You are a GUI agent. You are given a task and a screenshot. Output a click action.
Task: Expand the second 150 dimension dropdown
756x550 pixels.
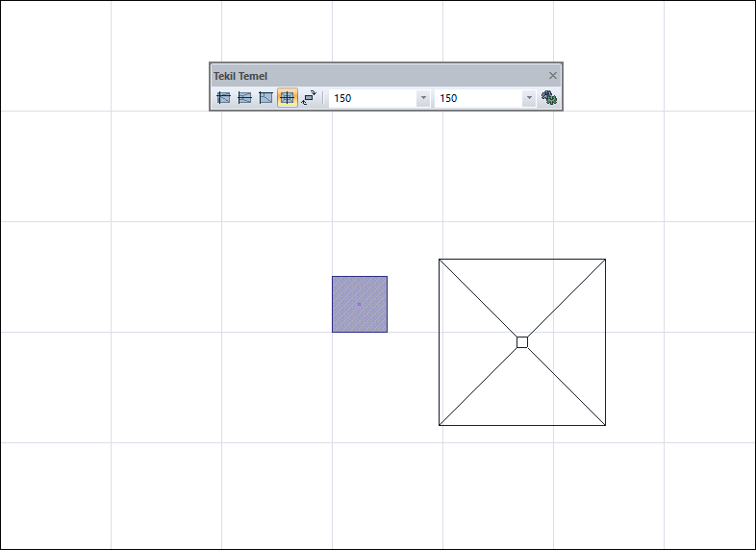[529, 98]
